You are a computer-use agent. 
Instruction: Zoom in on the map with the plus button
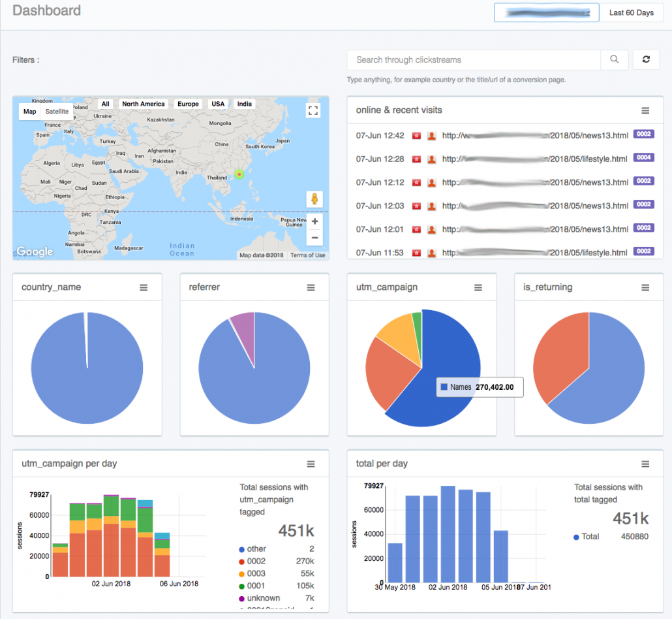click(314, 222)
